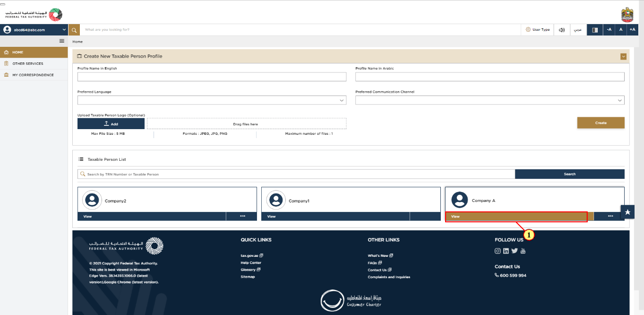The image size is (644, 315).
Task: Click the Drag files here drop zone
Action: 247,124
